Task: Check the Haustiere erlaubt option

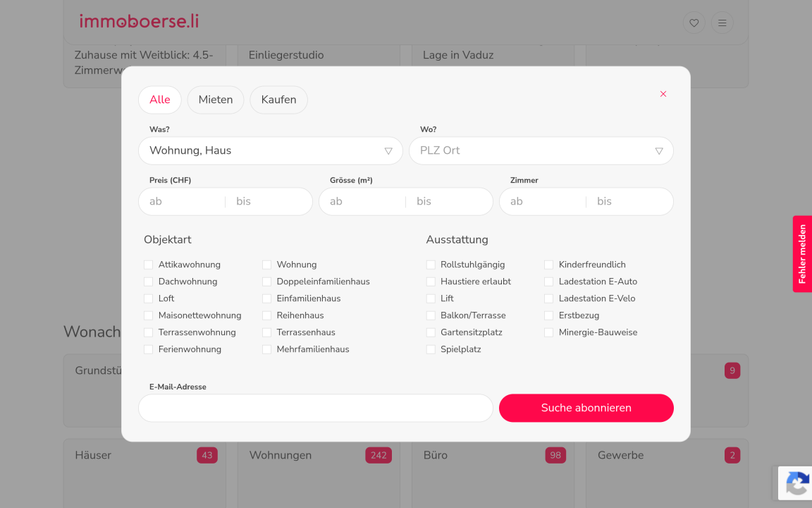Action: [x=431, y=282]
